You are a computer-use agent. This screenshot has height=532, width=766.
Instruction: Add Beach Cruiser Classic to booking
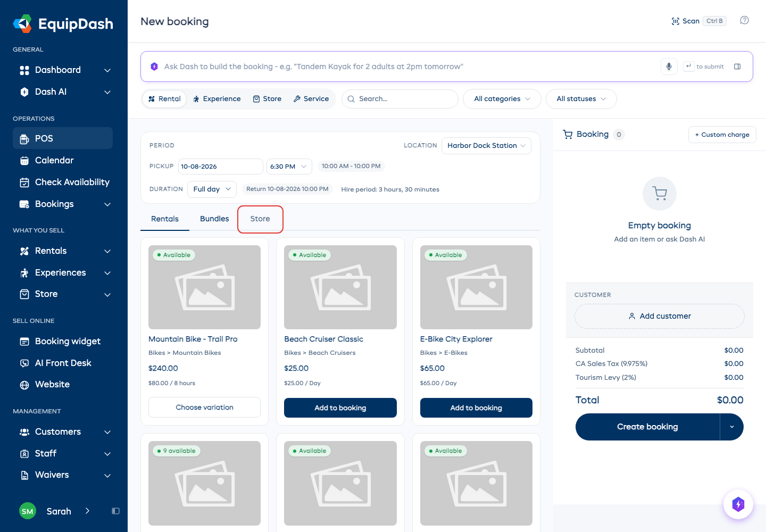click(x=340, y=408)
